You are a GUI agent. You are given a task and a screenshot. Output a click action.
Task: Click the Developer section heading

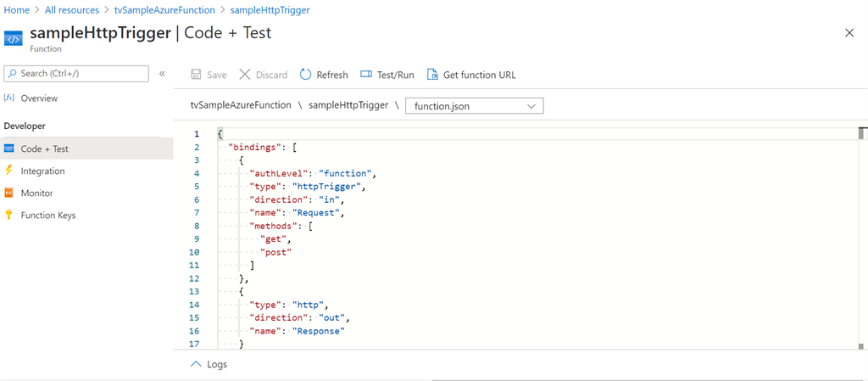pyautogui.click(x=25, y=126)
